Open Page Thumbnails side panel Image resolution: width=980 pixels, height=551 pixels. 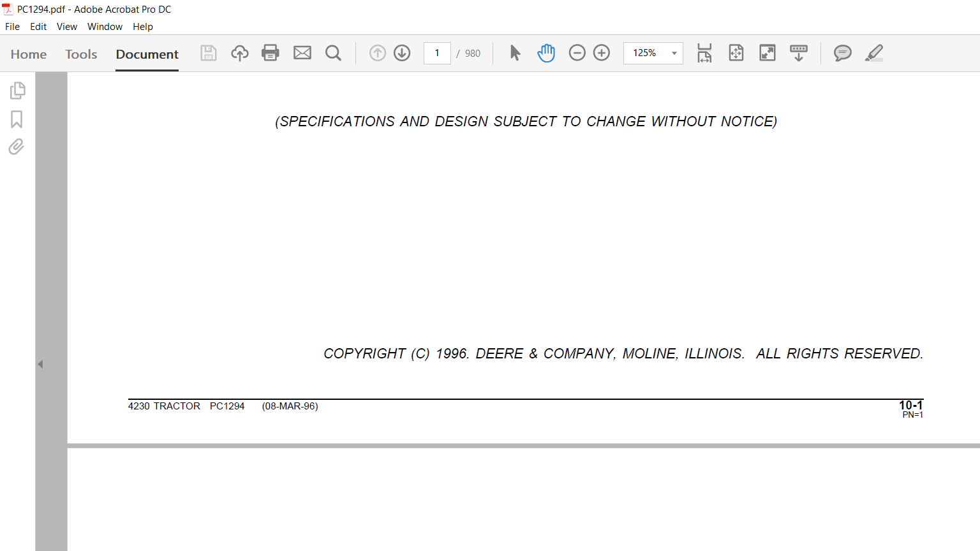click(x=17, y=91)
